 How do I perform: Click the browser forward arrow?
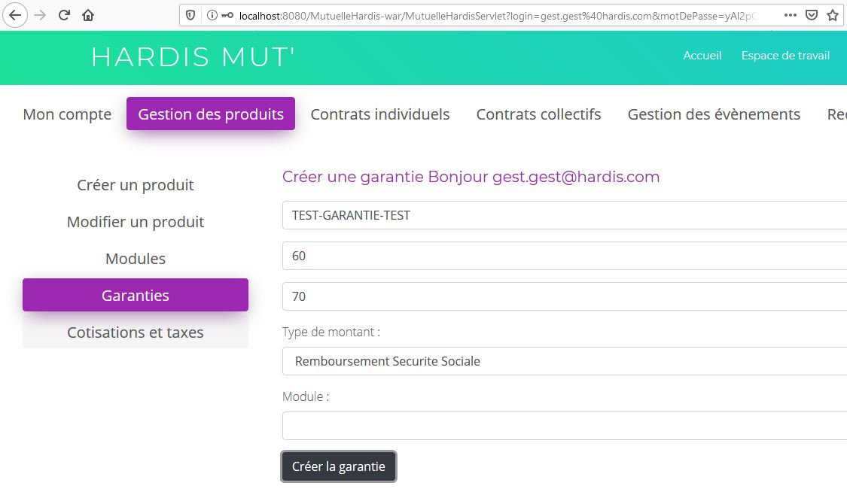coord(41,14)
